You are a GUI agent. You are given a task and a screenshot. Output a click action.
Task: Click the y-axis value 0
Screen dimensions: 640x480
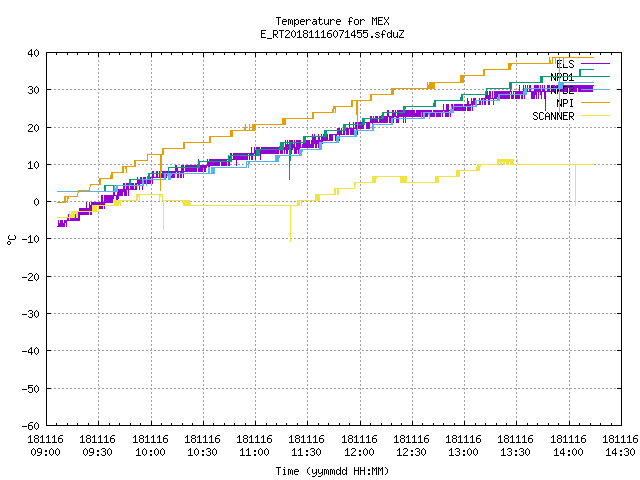pos(37,202)
